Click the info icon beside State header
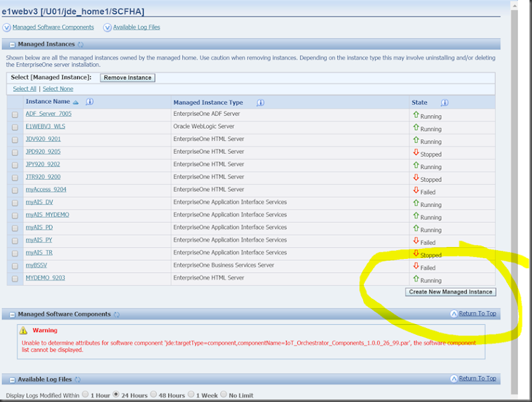Image resolution: width=532 pixels, height=402 pixels. click(x=444, y=102)
